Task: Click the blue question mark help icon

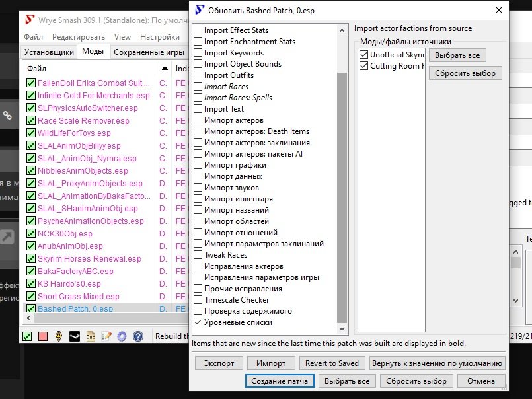Action: pos(137,336)
